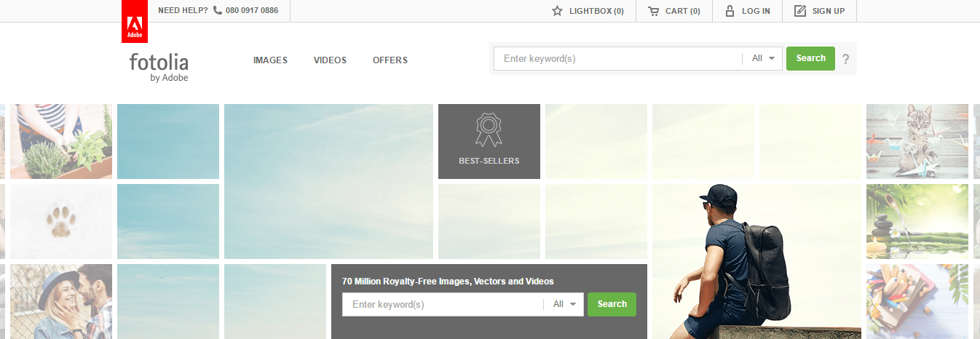Open the colored pencils thumbnail
This screenshot has width=980, height=339.
point(917,301)
